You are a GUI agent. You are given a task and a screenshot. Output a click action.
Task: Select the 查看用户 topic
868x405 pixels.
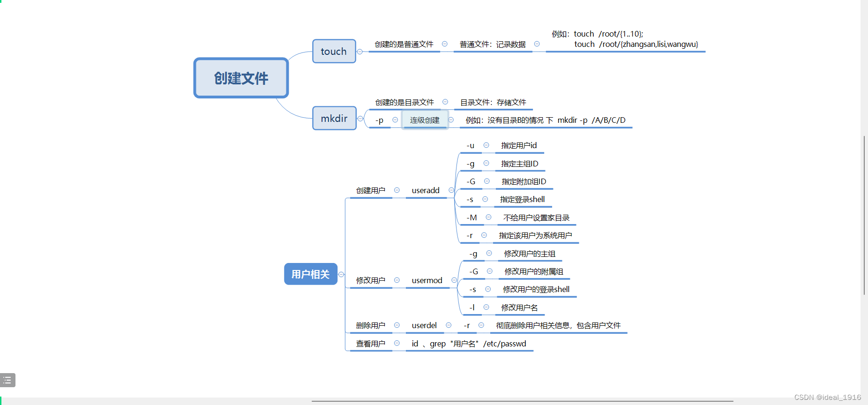[x=371, y=344]
